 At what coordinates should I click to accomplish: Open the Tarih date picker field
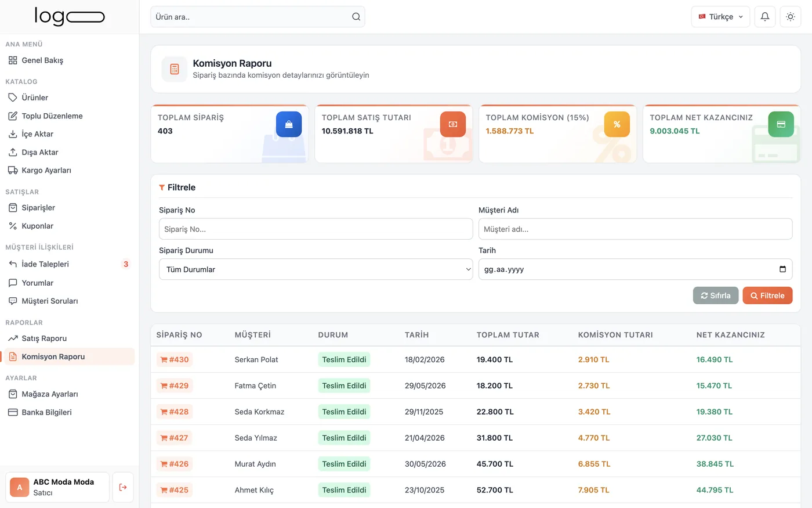tap(635, 269)
